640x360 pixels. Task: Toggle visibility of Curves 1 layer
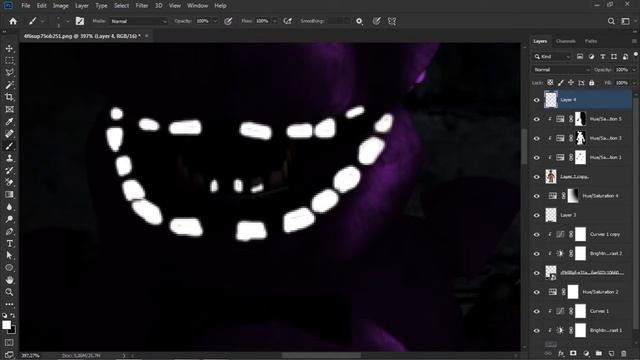coord(537,311)
